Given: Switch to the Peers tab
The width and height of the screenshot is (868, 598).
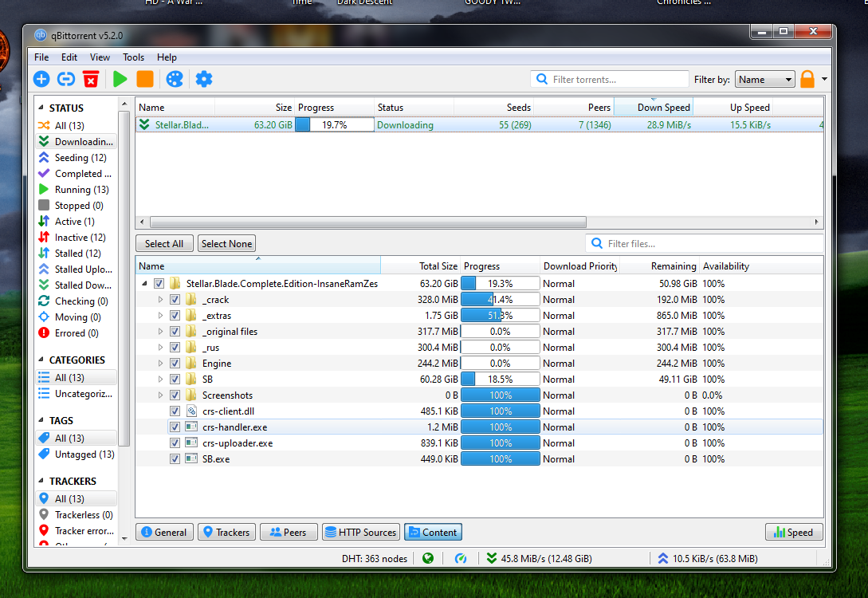Looking at the screenshot, I should [x=289, y=532].
